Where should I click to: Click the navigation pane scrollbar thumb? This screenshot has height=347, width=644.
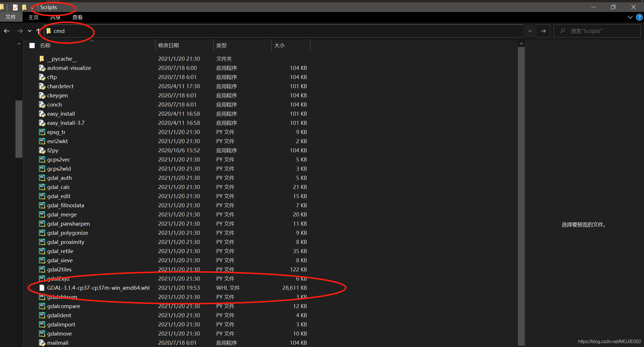pos(19,129)
